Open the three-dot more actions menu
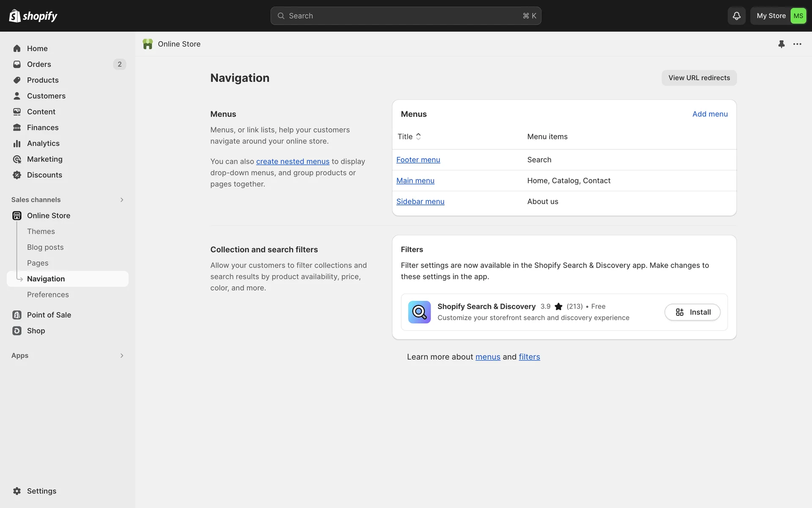 (797, 44)
